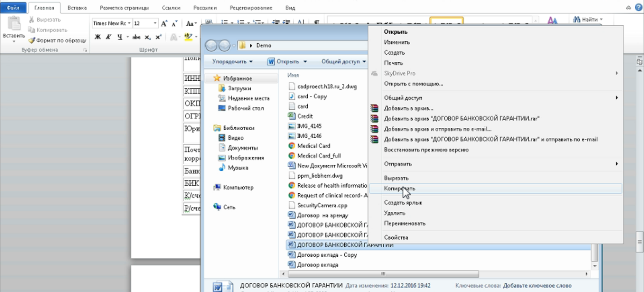Open Разметка страницы ribbon tab
Viewport: 644px width, 292px height.
pyautogui.click(x=124, y=8)
